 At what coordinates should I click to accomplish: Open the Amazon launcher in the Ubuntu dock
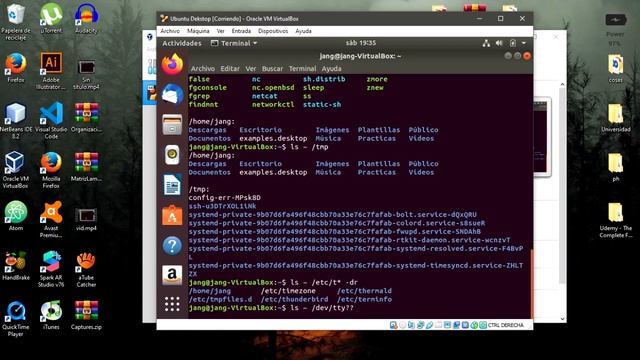[172, 275]
